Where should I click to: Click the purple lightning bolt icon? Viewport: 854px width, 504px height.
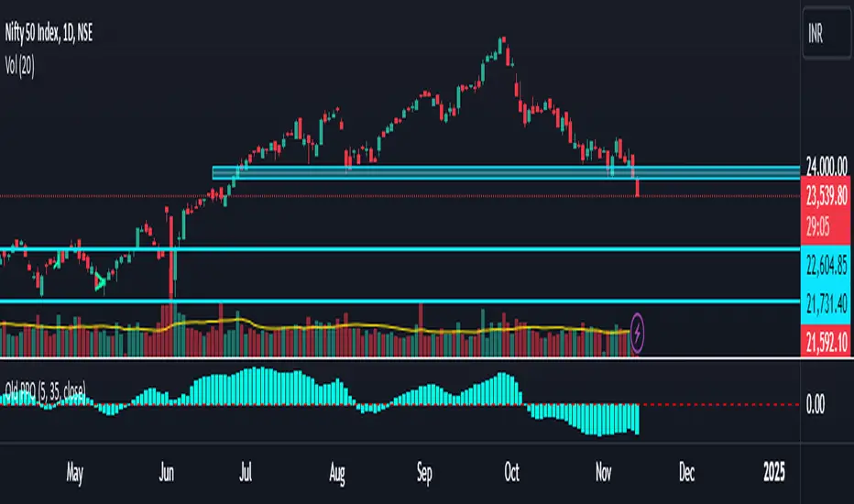637,333
